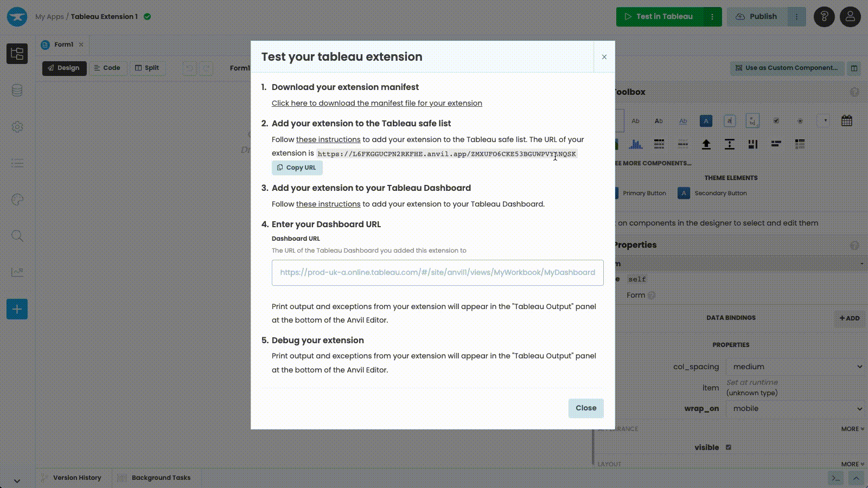Click the Test in Tableau button

coord(659,17)
